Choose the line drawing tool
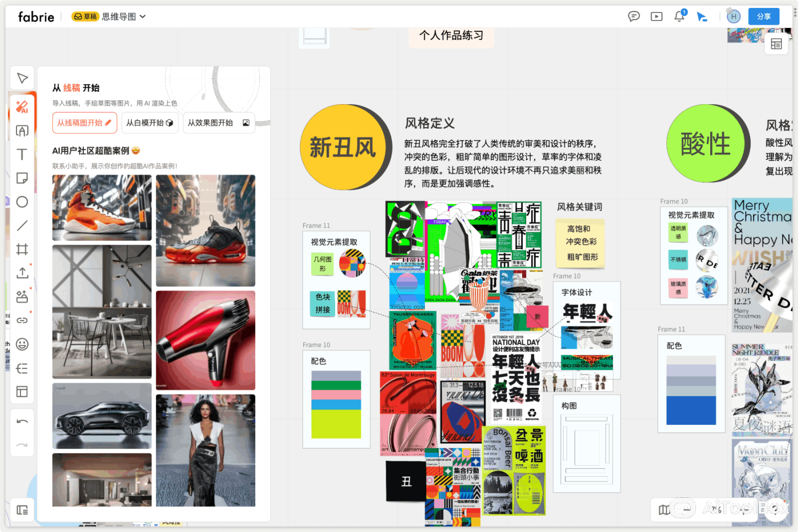This screenshot has width=798, height=532. [x=22, y=226]
